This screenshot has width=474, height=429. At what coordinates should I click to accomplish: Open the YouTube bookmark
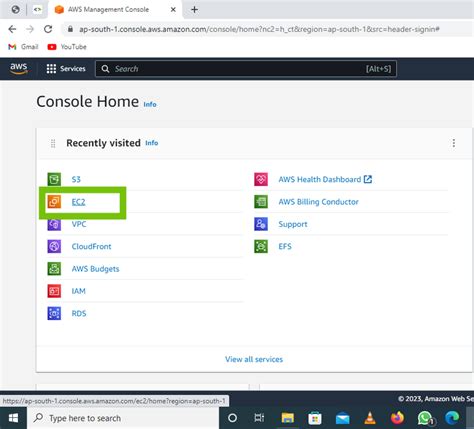[67, 47]
